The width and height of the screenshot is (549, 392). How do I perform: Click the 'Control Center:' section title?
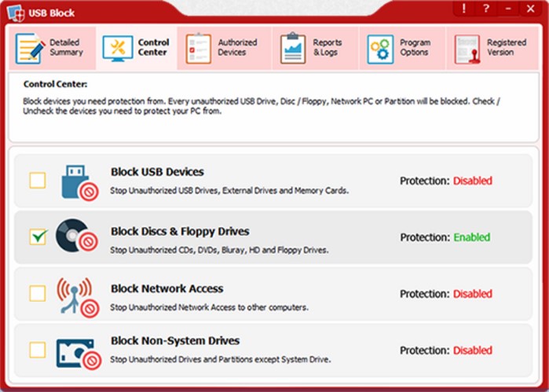pyautogui.click(x=55, y=84)
